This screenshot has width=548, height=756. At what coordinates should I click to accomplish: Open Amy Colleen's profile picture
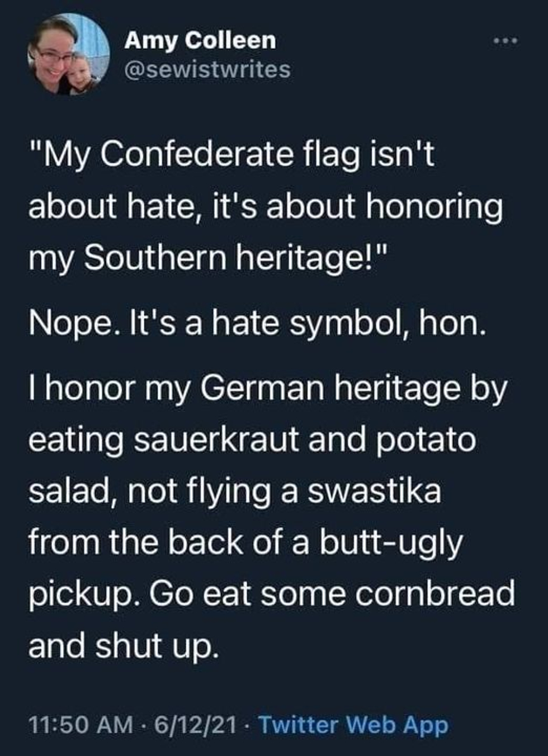click(x=68, y=54)
